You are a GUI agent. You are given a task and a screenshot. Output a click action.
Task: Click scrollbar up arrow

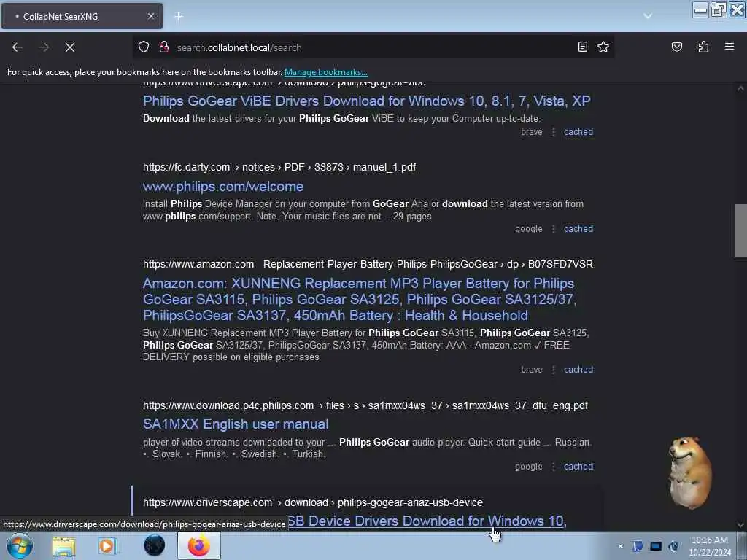tap(740, 88)
